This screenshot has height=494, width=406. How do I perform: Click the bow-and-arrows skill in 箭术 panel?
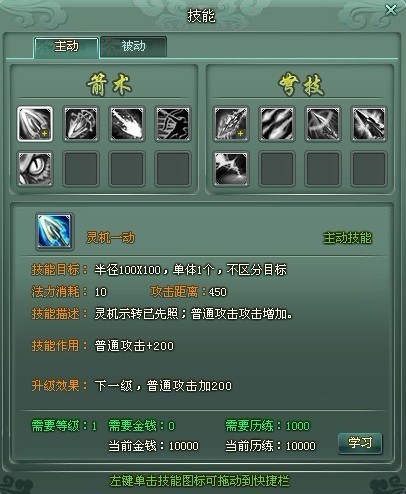coord(81,124)
